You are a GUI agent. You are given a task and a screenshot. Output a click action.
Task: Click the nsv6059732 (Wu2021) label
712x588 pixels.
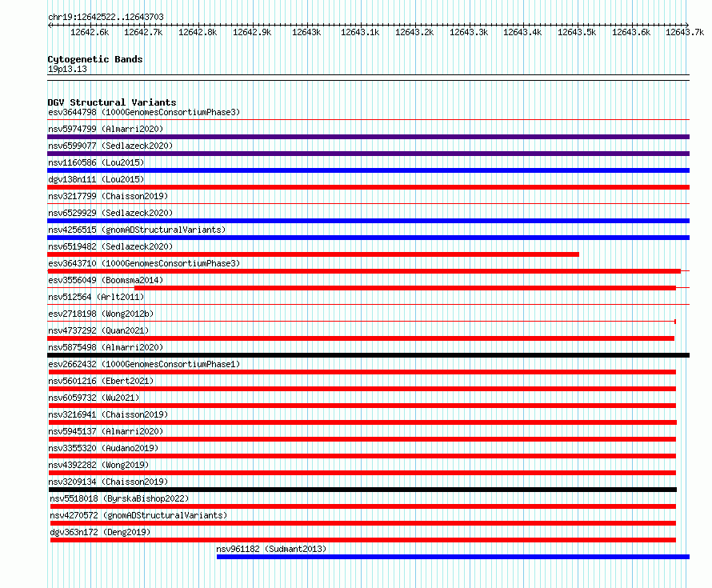pyautogui.click(x=94, y=398)
